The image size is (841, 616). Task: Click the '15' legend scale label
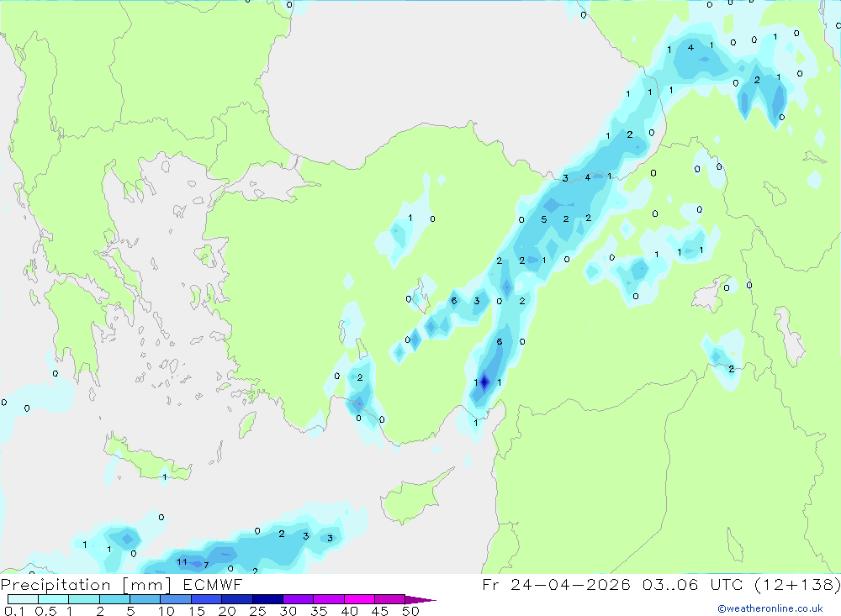pyautogui.click(x=197, y=611)
